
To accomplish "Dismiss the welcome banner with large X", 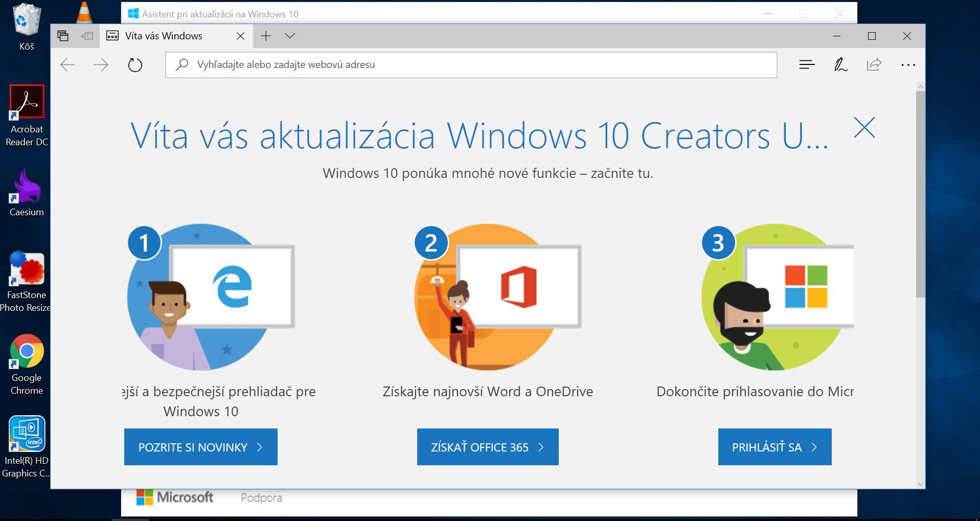I will [x=864, y=127].
